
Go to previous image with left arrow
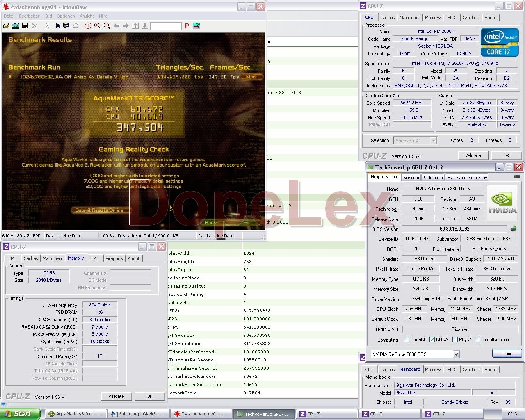tap(116, 26)
